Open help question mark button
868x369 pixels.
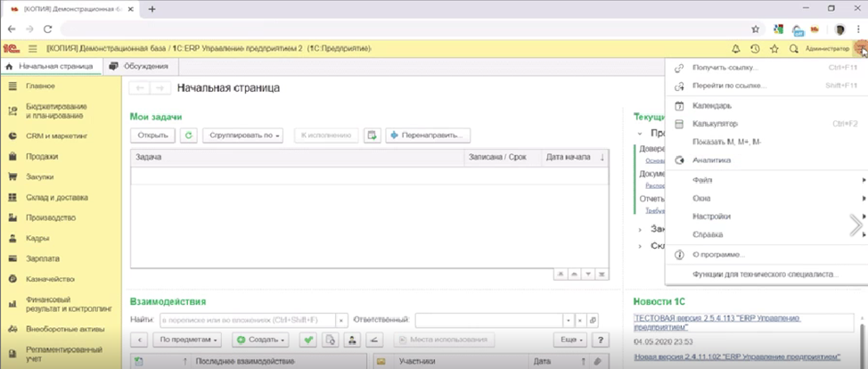pos(600,340)
